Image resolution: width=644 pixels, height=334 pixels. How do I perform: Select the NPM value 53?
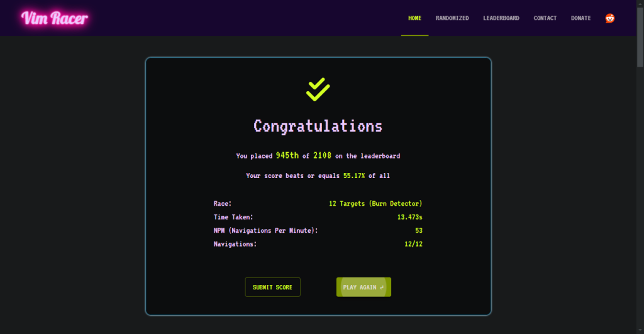[x=418, y=230]
